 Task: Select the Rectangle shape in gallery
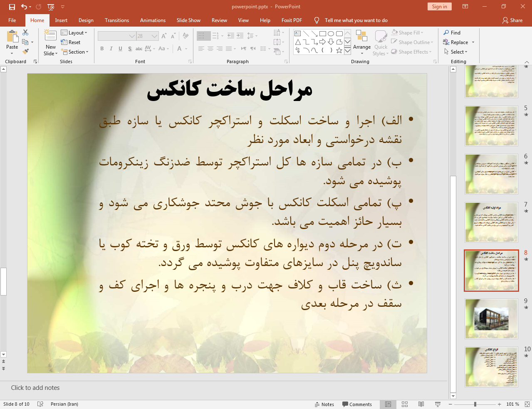[323, 34]
